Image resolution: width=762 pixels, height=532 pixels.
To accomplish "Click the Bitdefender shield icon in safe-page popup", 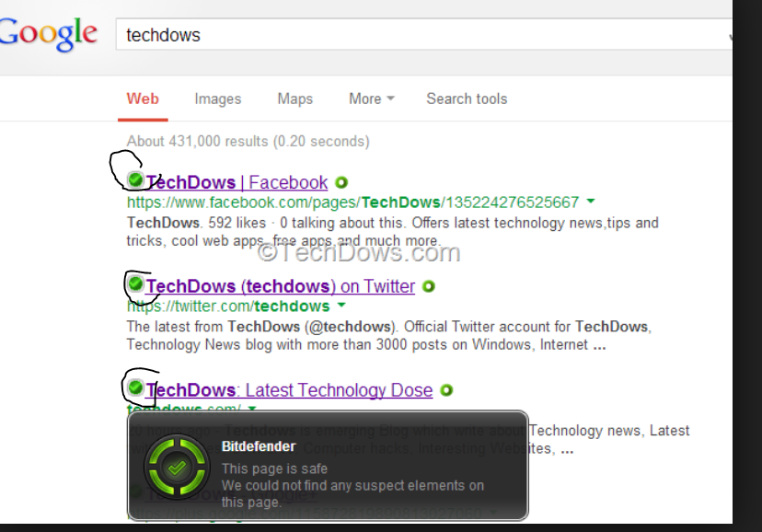I will 177,468.
